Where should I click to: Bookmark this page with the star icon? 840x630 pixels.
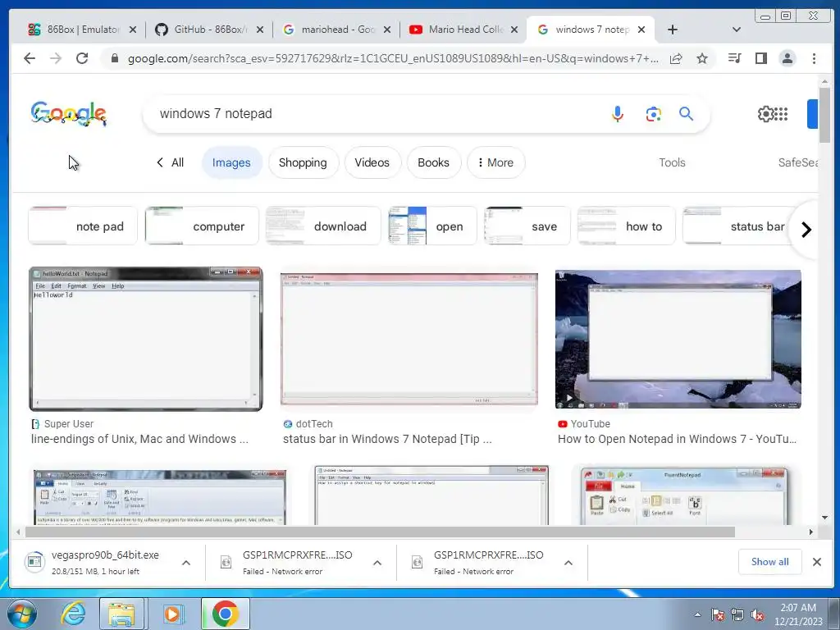[x=702, y=58]
